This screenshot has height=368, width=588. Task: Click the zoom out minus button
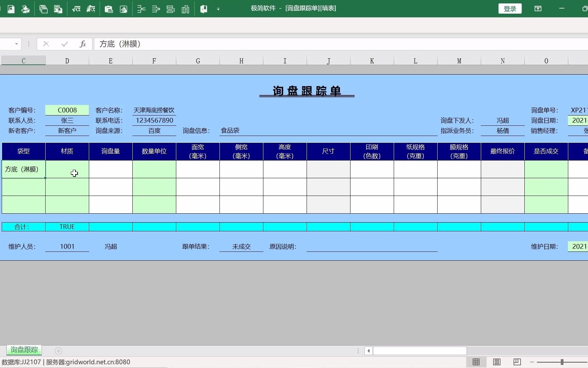(532, 362)
